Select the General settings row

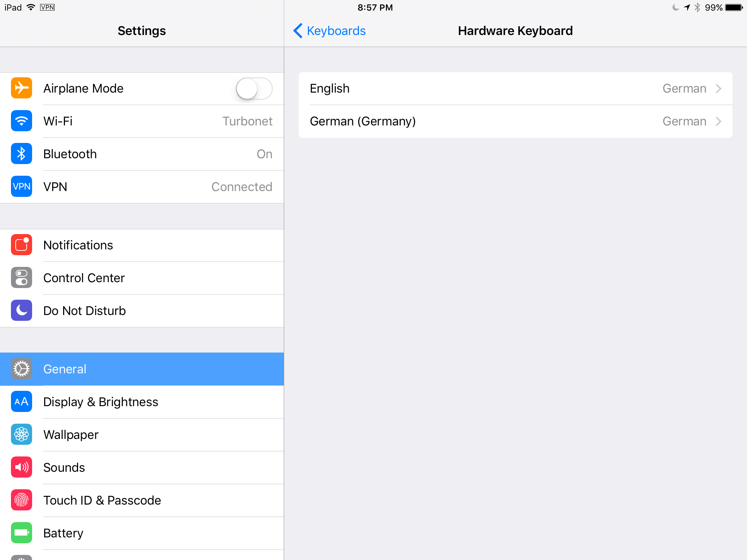click(x=142, y=369)
